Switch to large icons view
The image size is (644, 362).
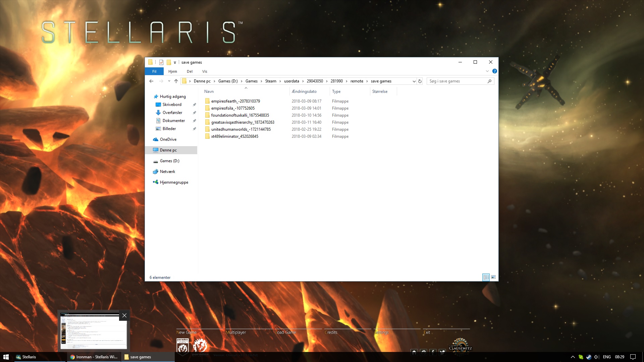pyautogui.click(x=493, y=277)
